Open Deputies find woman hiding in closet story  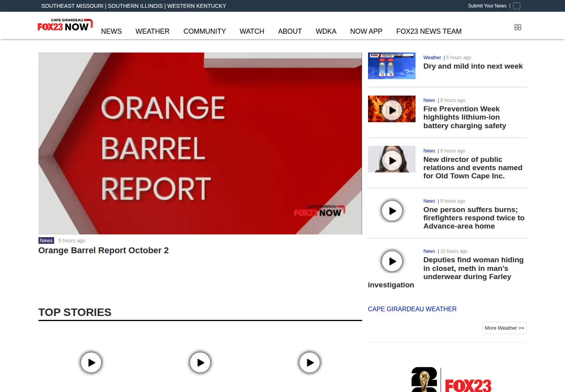click(446, 272)
